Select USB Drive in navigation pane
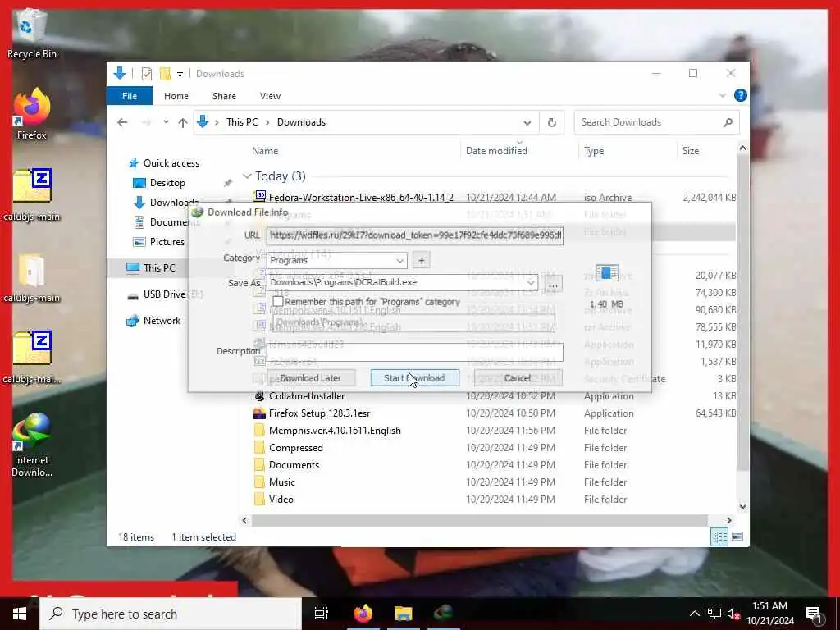 [165, 294]
